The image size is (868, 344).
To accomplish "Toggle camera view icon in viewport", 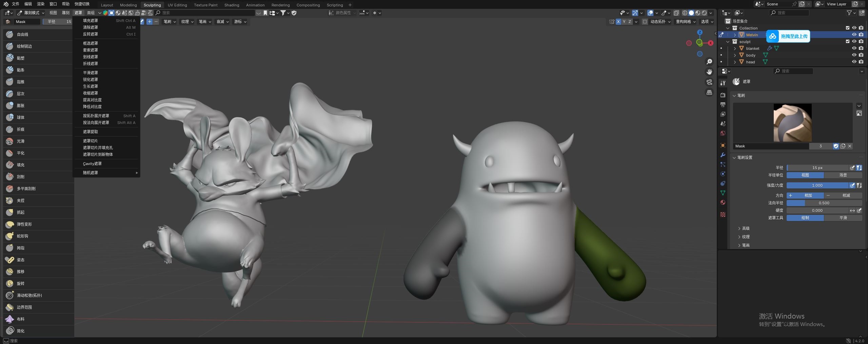I will 709,82.
